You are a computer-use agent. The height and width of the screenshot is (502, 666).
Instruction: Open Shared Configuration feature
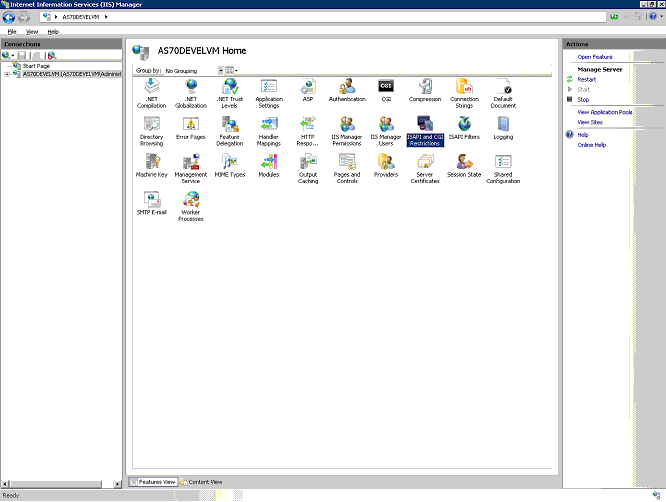503,169
